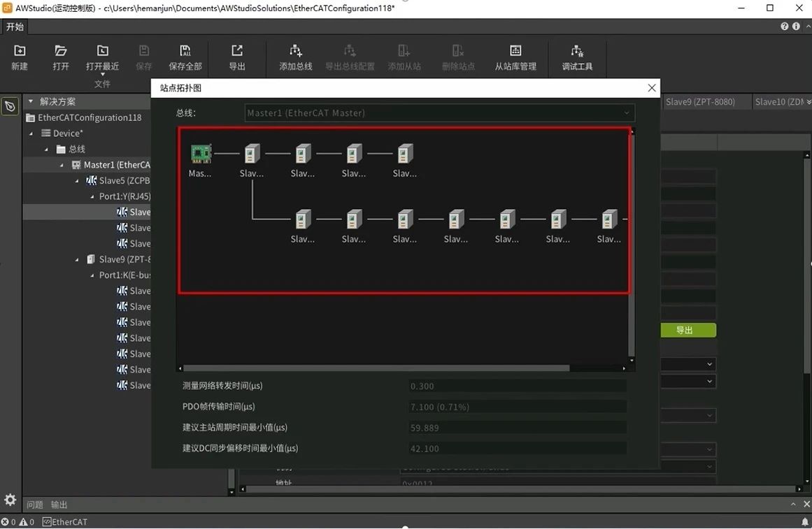The width and height of the screenshot is (812, 529).
Task: Click 打开最近 (Open Recent) icon
Action: 103,51
